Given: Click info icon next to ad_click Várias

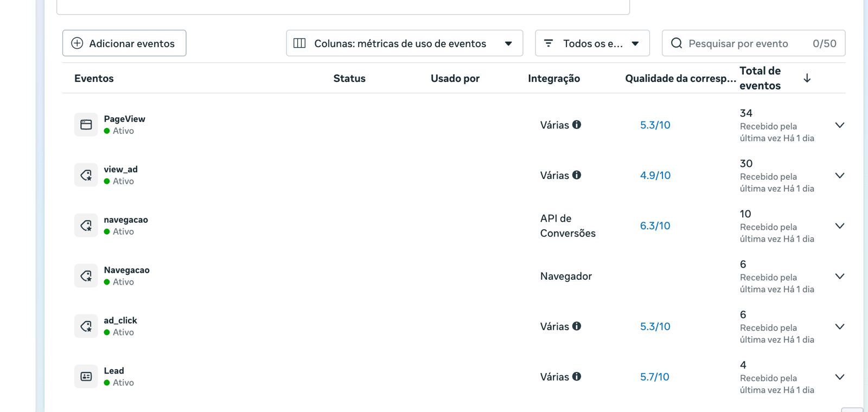Looking at the screenshot, I should (x=577, y=326).
